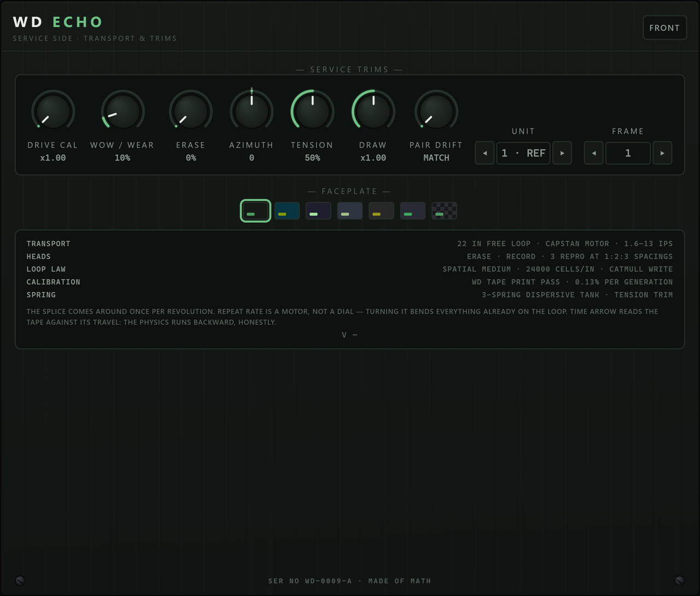The height and width of the screenshot is (596, 700).
Task: Click the FACEPLATE section heading
Action: tap(349, 191)
